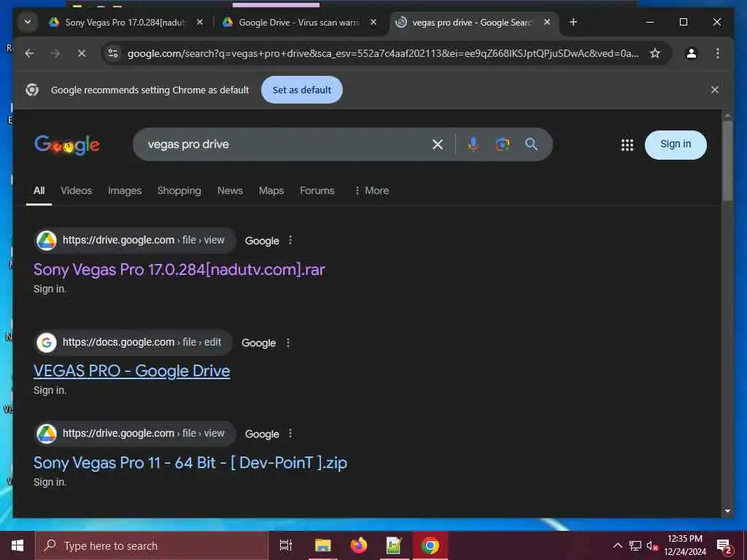
Task: Open the tab search dropdown arrow
Action: pos(28,22)
